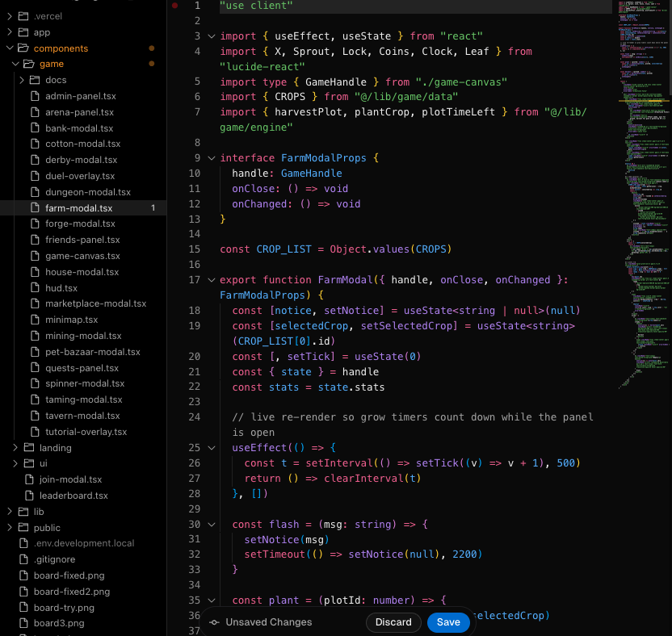This screenshot has width=672, height=636.
Task: Fold the FarmModalProps interface at line 9
Action: point(212,158)
